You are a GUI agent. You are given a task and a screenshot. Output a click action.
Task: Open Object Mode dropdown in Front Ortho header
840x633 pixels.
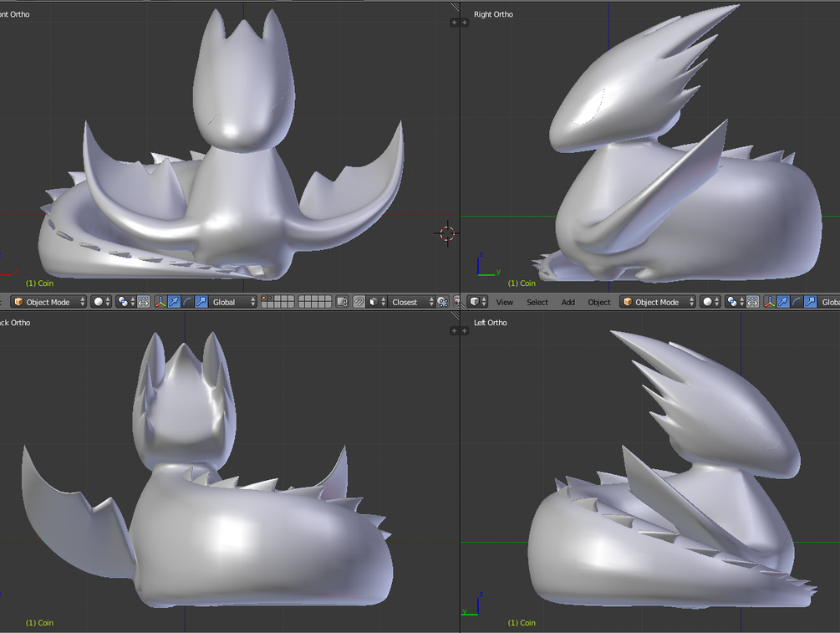48,302
